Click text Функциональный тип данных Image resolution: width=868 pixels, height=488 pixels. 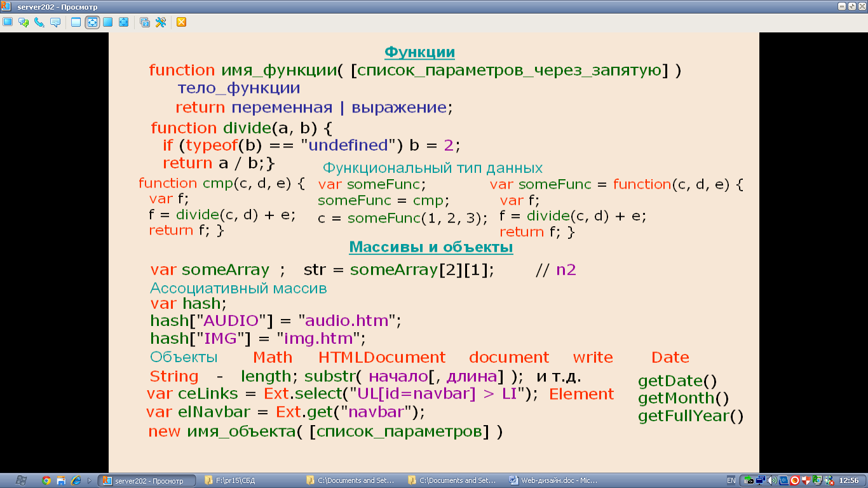(433, 168)
